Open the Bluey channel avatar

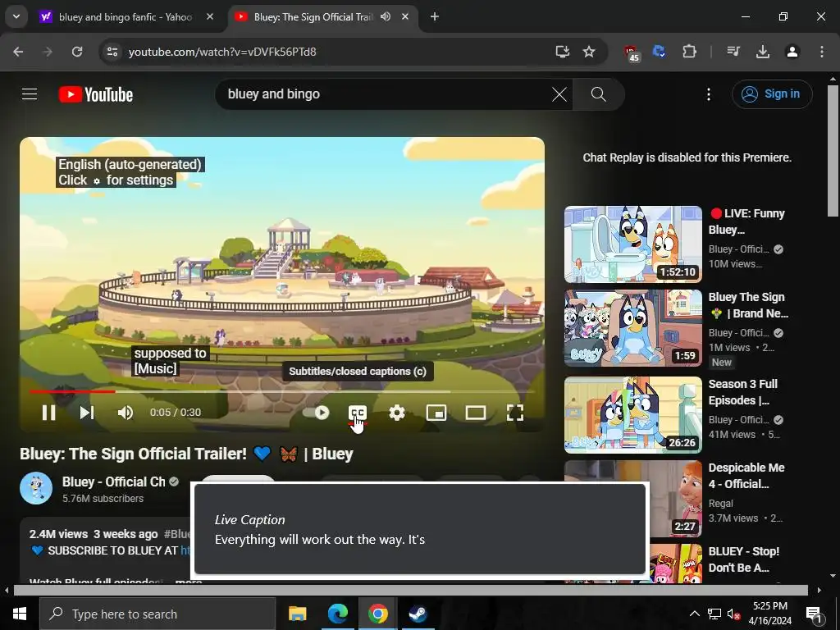click(x=36, y=488)
